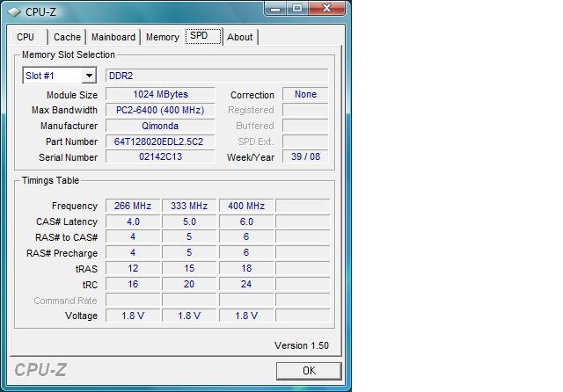The height and width of the screenshot is (392, 563).
Task: Click the CPU-Z title bar application icon
Action: click(13, 11)
